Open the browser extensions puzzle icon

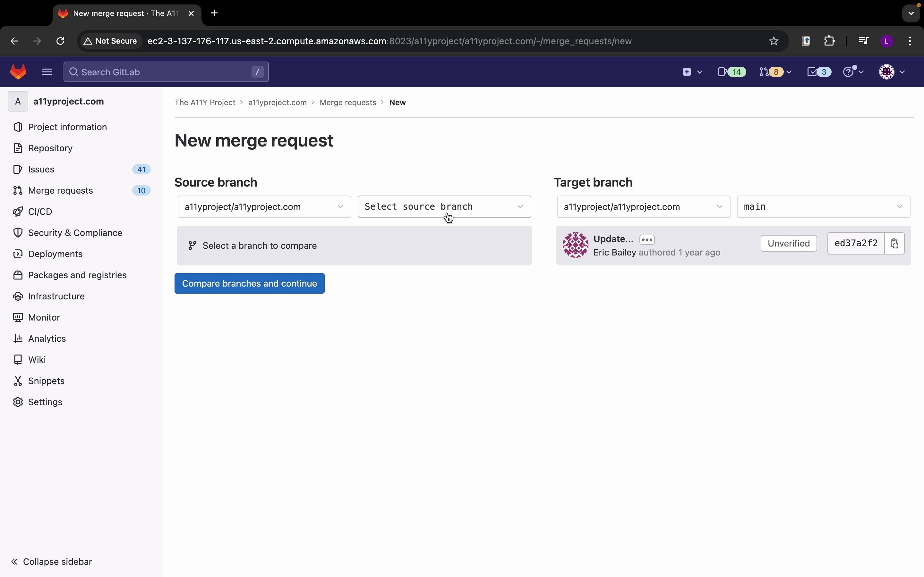[x=829, y=41]
